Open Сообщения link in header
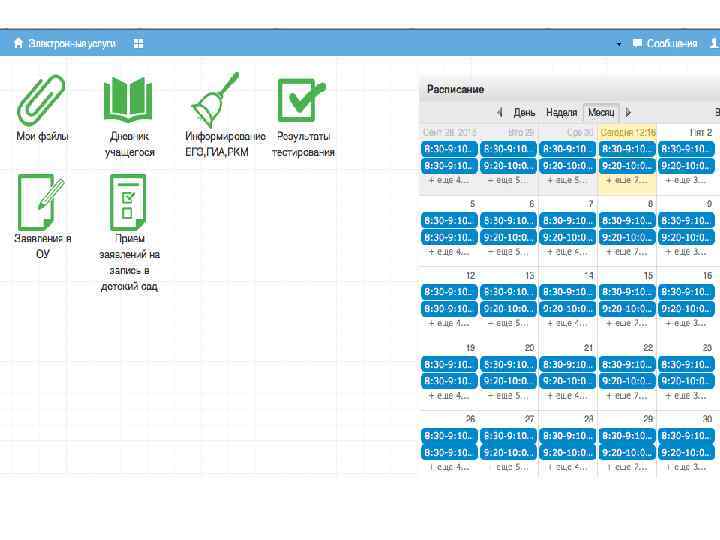 672,43
